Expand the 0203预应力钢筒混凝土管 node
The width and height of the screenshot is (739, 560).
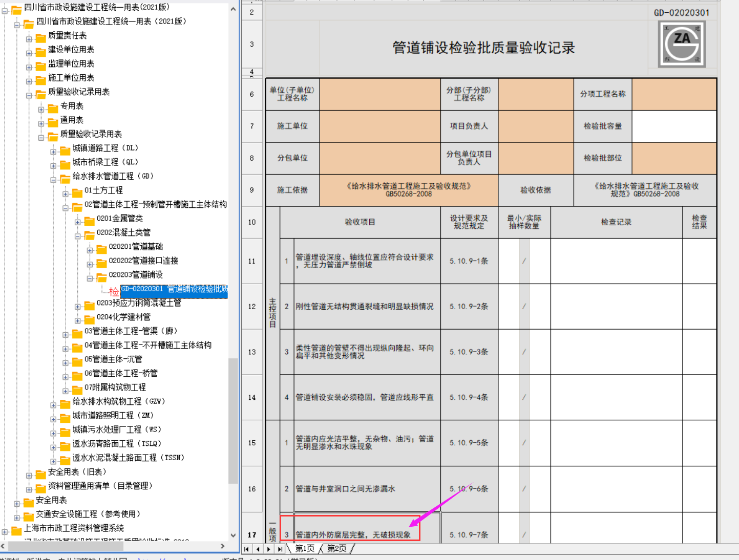click(x=78, y=307)
